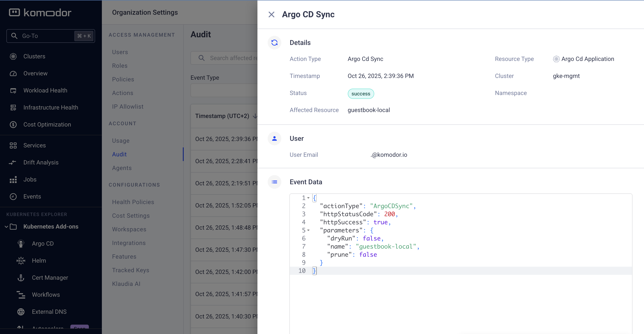Click the Helm wheel icon
The image size is (644, 334).
coord(21,261)
